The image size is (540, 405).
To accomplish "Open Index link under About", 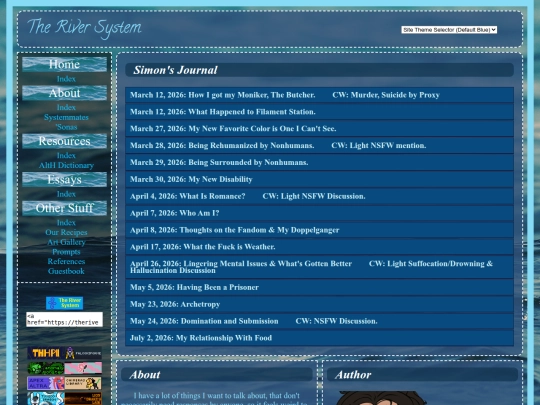I will click(x=66, y=107).
